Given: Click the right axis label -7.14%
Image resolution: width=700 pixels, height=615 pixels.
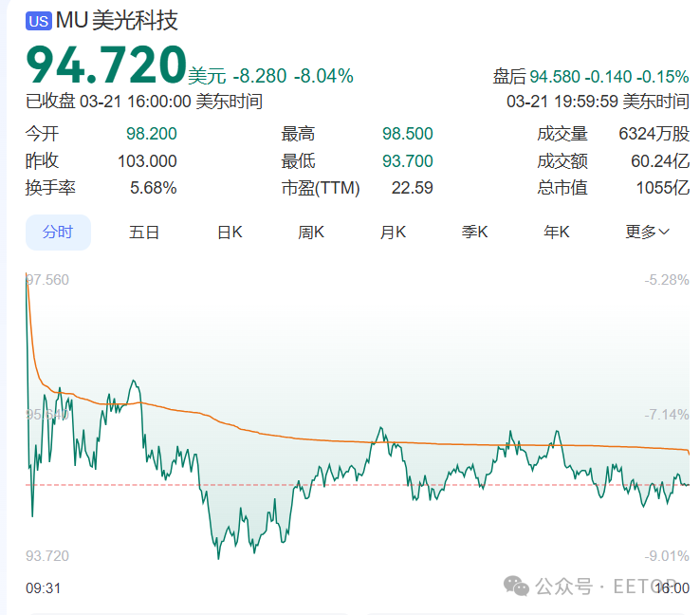Looking at the screenshot, I should click(x=667, y=415).
